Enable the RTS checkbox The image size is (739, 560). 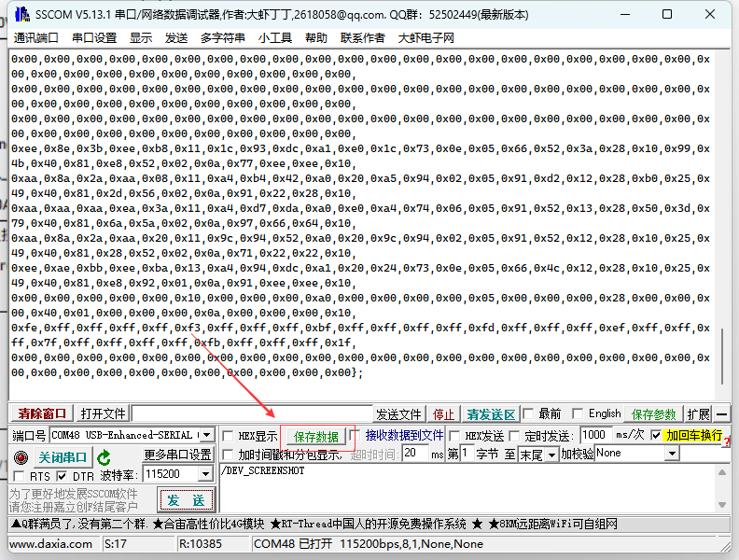tap(20, 476)
